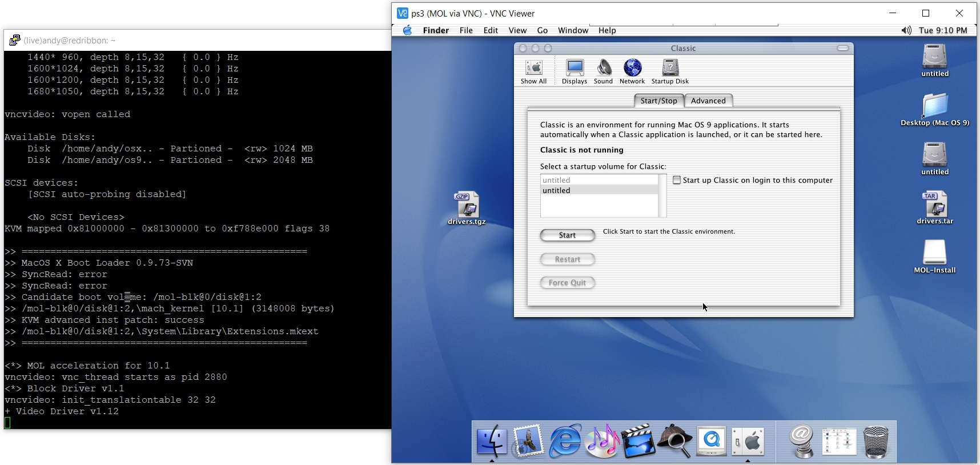Click the Start button for Classic
Image resolution: width=980 pixels, height=465 pixels.
(567, 235)
